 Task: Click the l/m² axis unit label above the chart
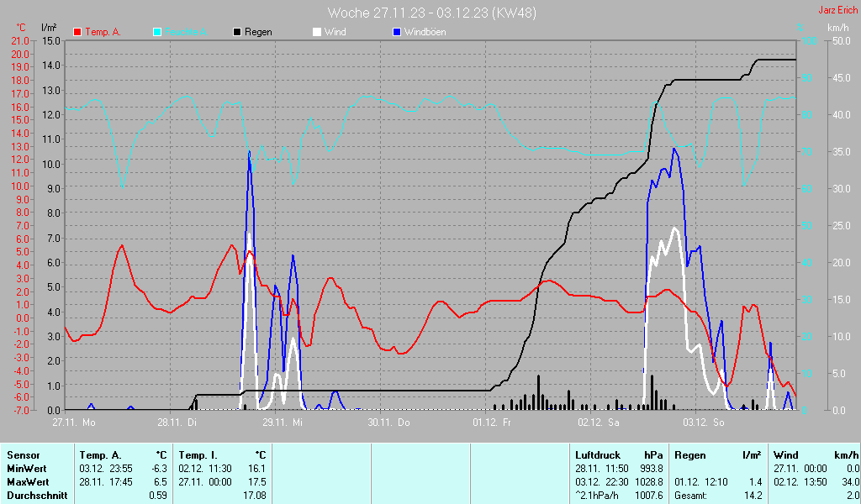click(x=50, y=28)
